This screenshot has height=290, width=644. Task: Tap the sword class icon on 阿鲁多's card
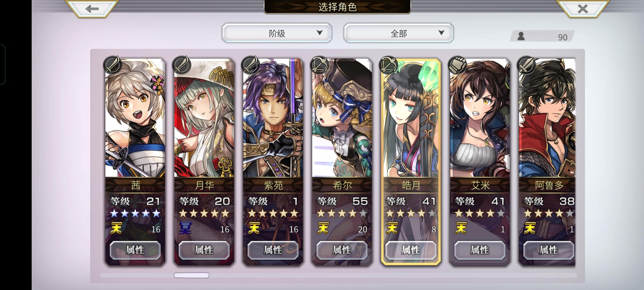pos(526,65)
